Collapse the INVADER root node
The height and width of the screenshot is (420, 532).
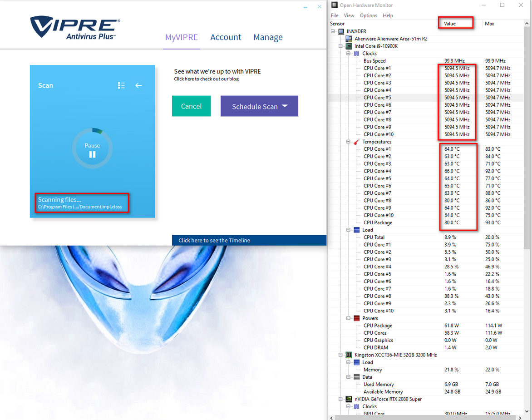[333, 31]
